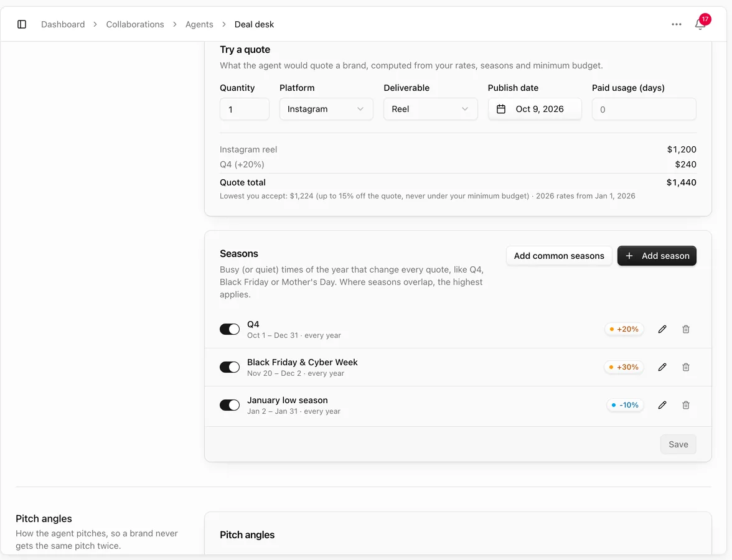
Task: Click the $240 Q4 surcharge amount
Action: [x=685, y=164]
